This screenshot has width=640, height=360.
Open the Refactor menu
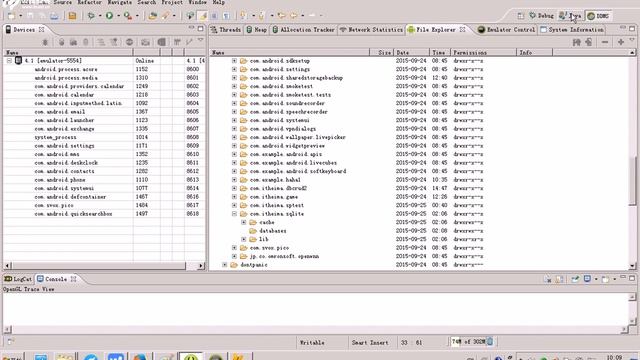(x=89, y=2)
